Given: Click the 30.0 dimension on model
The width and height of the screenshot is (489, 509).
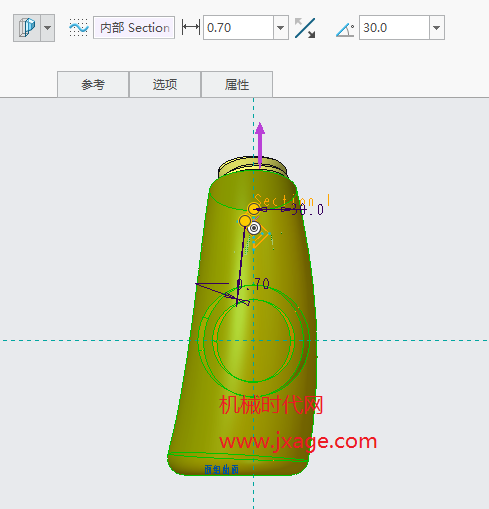Looking at the screenshot, I should [307, 210].
